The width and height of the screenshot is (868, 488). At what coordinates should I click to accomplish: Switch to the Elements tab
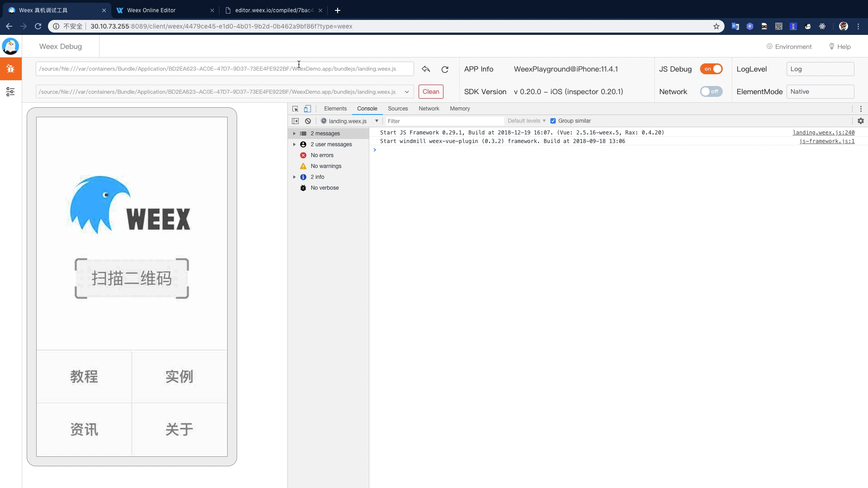(335, 109)
